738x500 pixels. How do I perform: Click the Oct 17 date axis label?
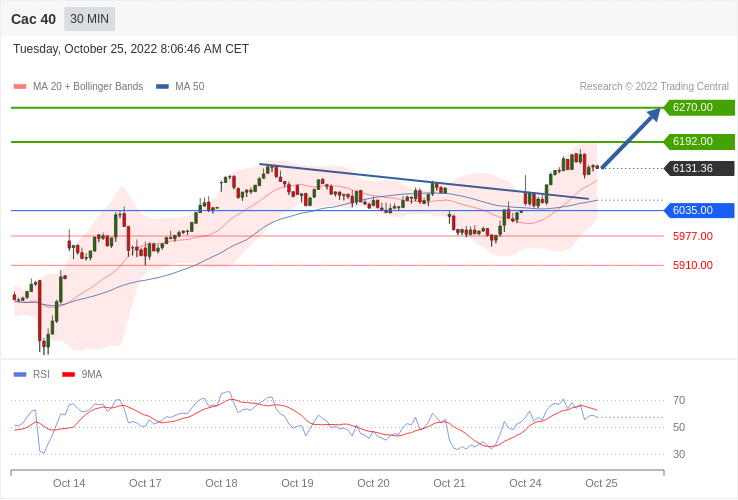(145, 484)
